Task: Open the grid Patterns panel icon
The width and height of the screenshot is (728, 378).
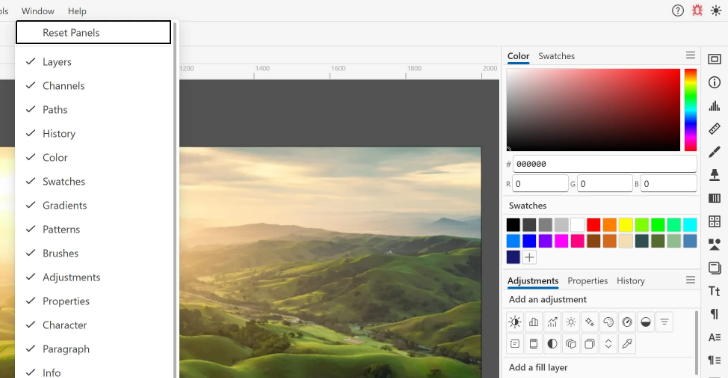Action: pyautogui.click(x=714, y=222)
